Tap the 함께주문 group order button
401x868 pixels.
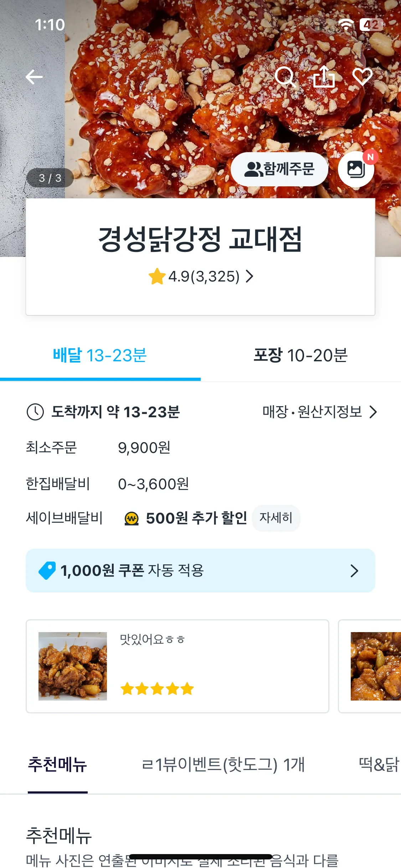[x=279, y=169]
